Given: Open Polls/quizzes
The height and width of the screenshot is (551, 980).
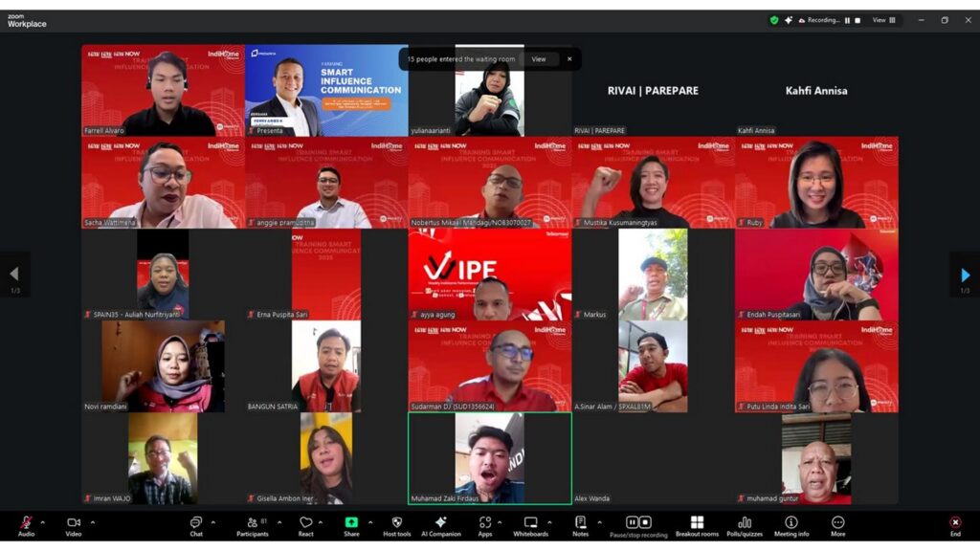Looking at the screenshot, I should click(745, 525).
